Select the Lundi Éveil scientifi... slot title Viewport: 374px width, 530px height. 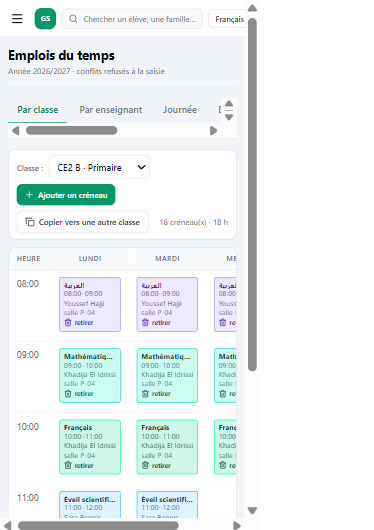[90, 499]
